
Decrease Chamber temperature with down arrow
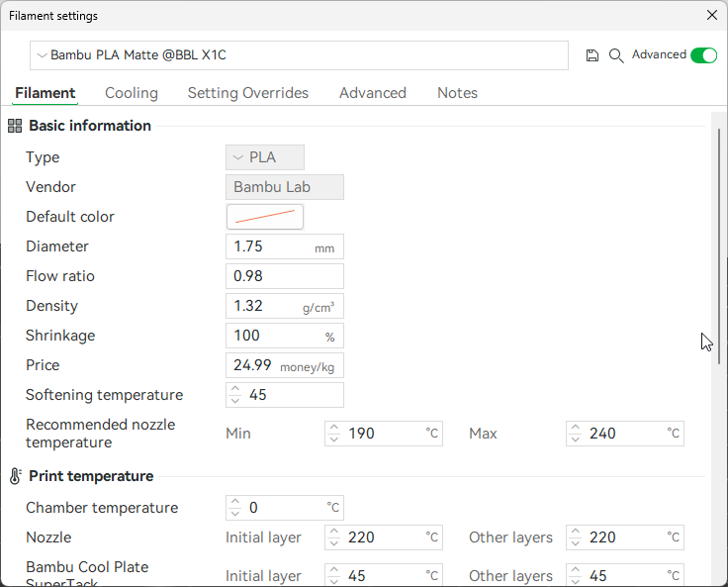(235, 514)
